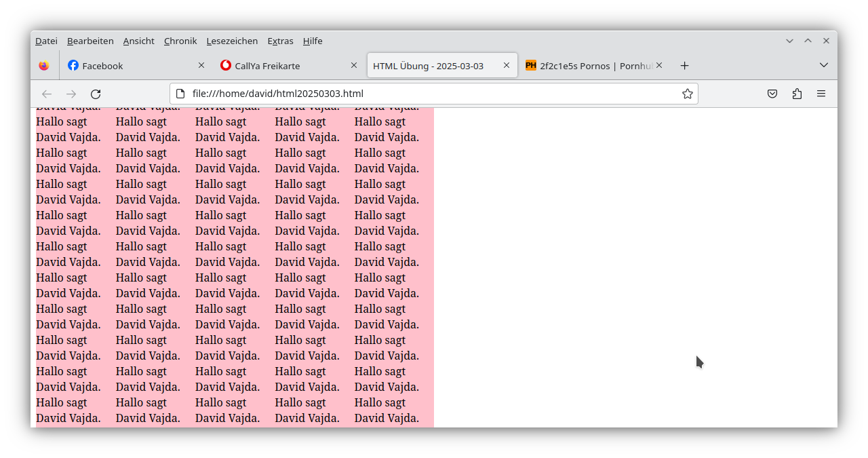Open the hamburger application menu
Viewport: 868px width, 458px height.
point(821,94)
